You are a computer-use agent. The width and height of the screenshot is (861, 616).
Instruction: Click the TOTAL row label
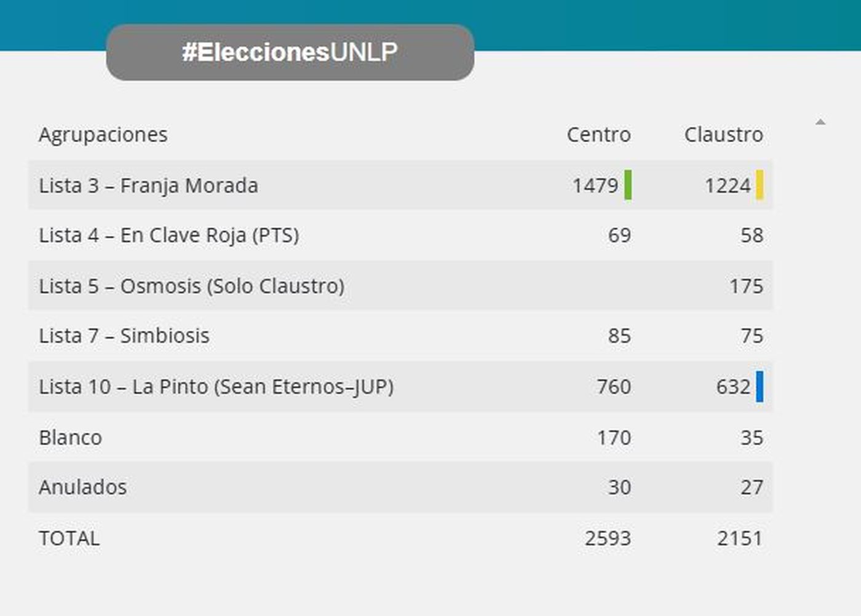click(x=69, y=539)
